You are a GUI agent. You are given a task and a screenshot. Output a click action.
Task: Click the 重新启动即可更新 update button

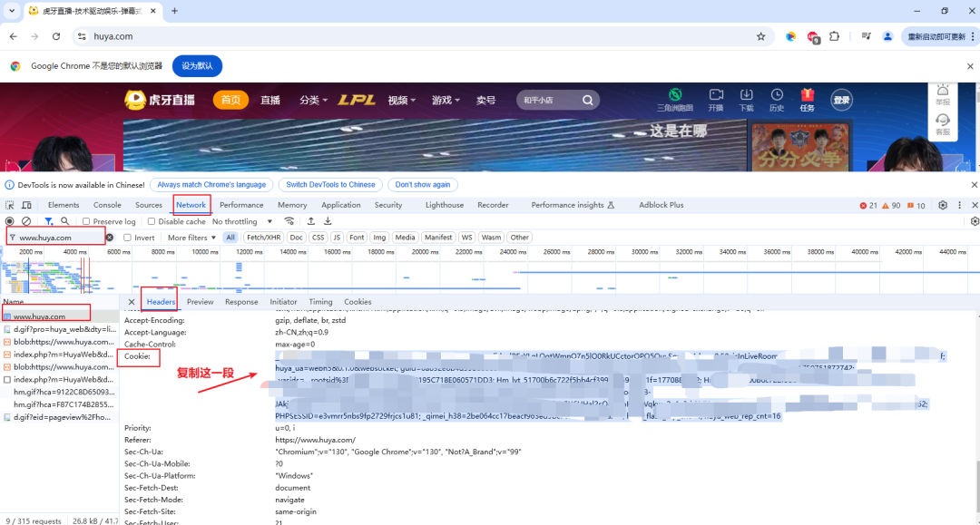point(936,36)
